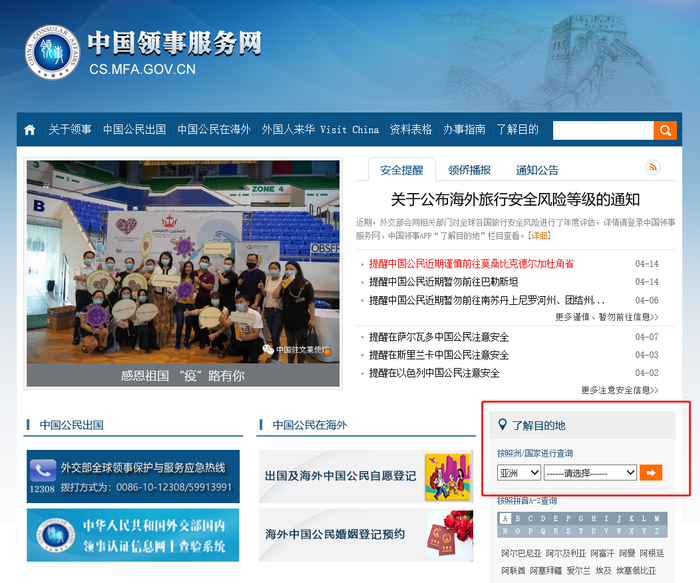The height and width of the screenshot is (583, 700).
Task: Select letter K in the pinyin index
Action: (631, 519)
